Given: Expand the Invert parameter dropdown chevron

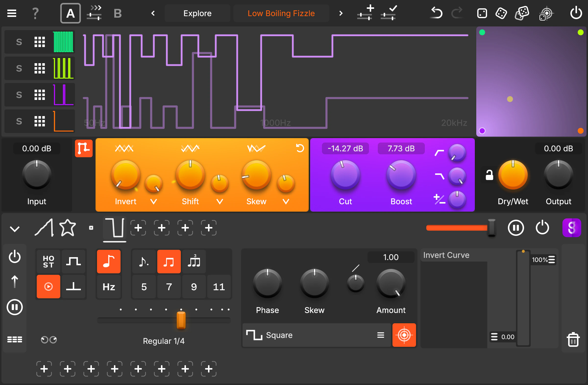Looking at the screenshot, I should pyautogui.click(x=153, y=201).
